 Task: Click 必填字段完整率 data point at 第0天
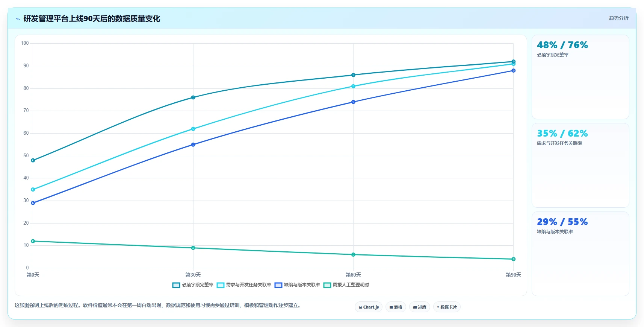(x=33, y=160)
